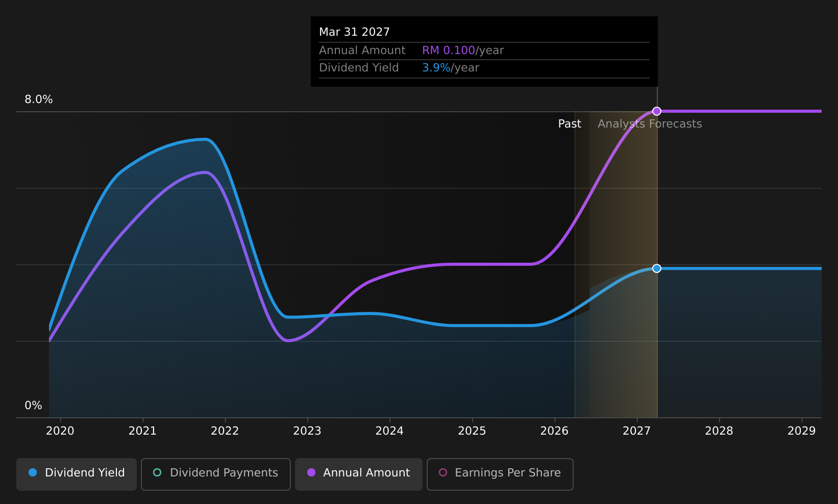838x504 pixels.
Task: Click the 2020 x-axis label
Action: [60, 431]
